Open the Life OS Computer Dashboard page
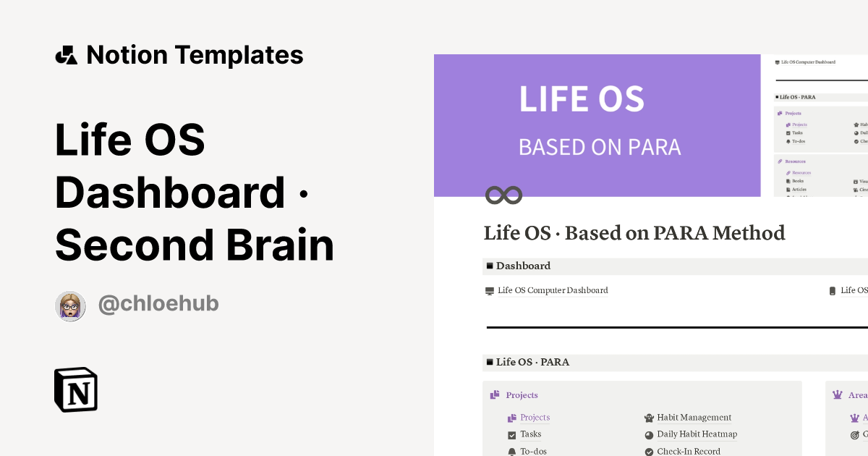Image resolution: width=868 pixels, height=456 pixels. pos(553,290)
